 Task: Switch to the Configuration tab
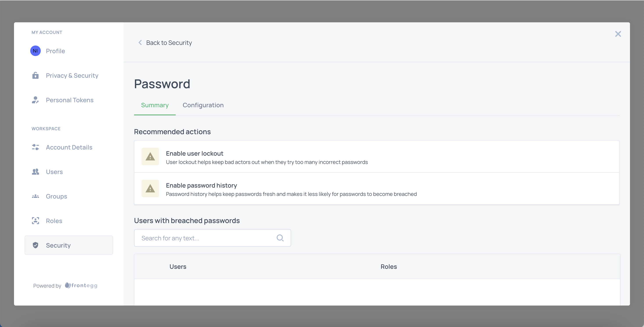tap(203, 105)
